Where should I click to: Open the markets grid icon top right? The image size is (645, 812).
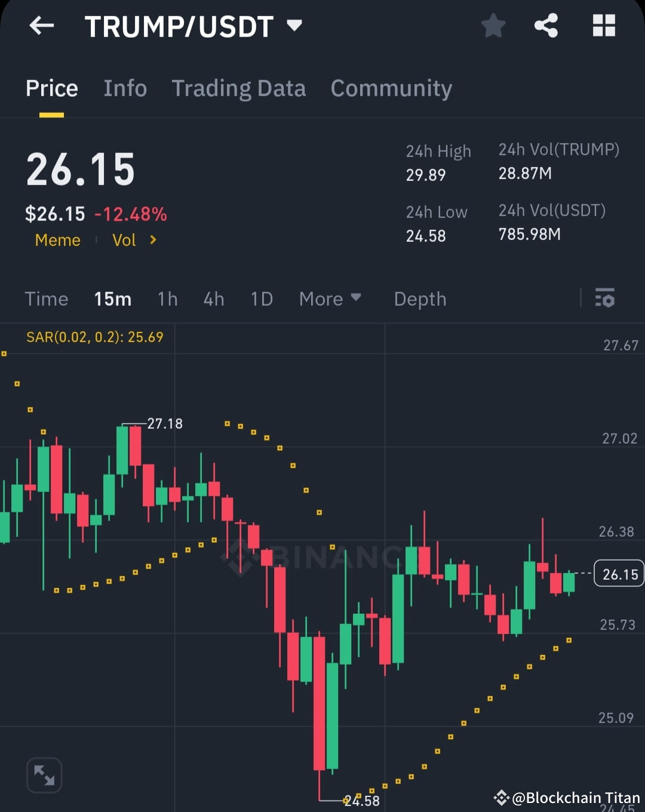[603, 26]
